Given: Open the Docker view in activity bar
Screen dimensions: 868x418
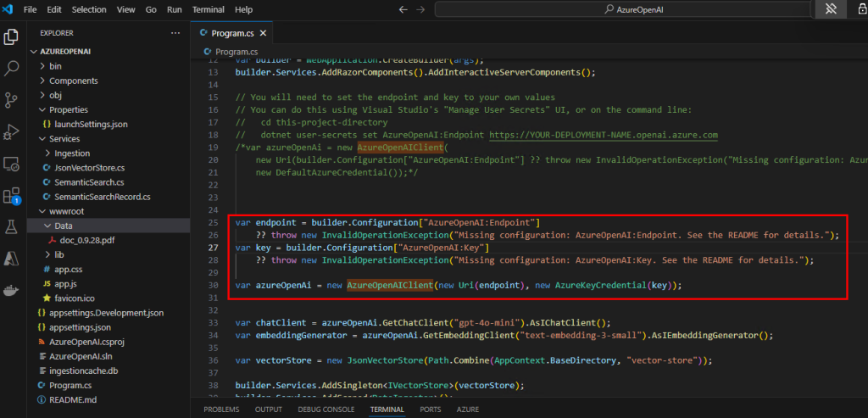Looking at the screenshot, I should pyautogui.click(x=11, y=290).
